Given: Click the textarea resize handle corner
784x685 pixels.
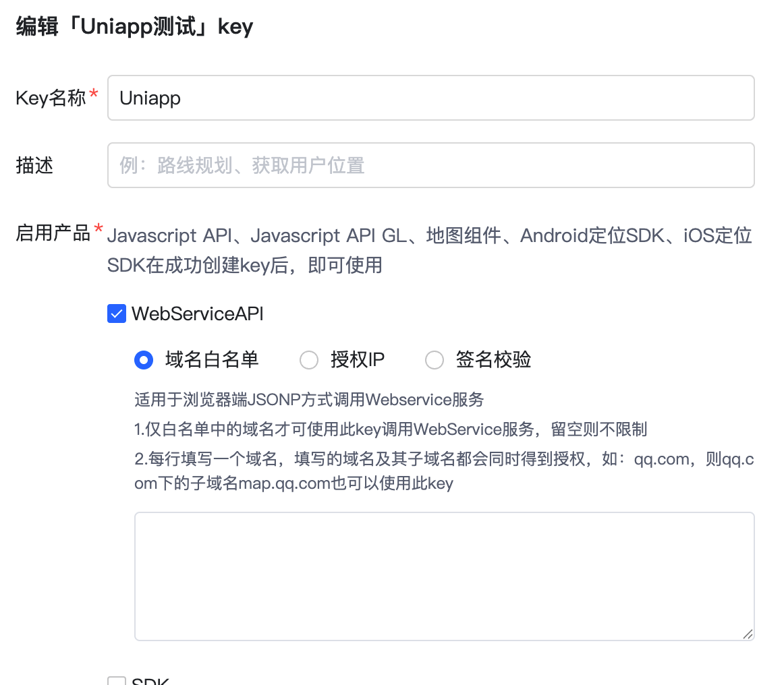Looking at the screenshot, I should point(748,634).
